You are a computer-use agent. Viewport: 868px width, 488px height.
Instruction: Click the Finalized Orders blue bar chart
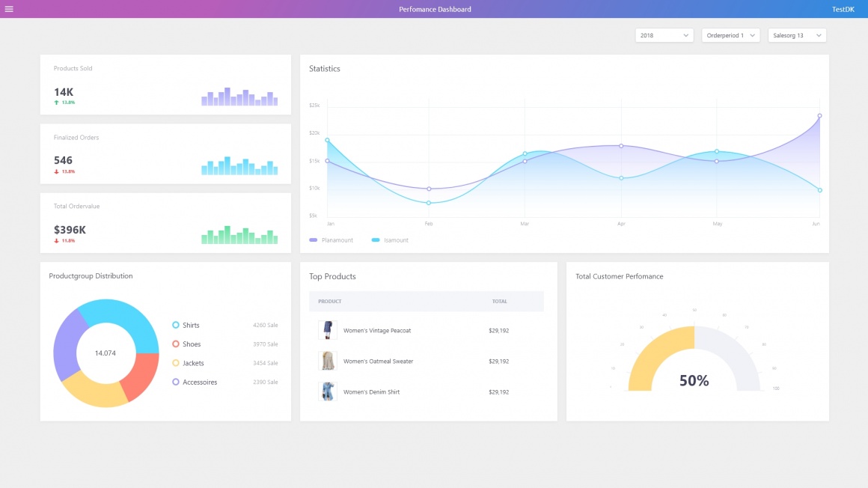click(239, 165)
